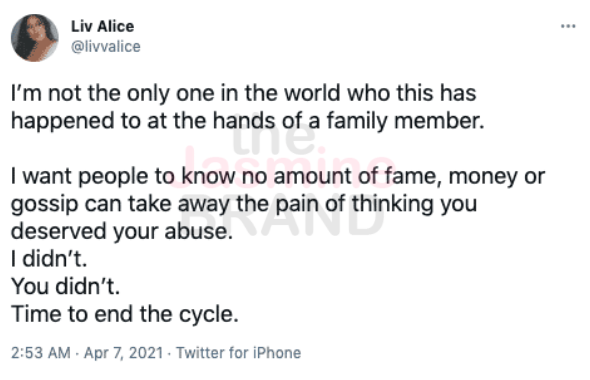Click the words "family member" in the tweet
Screen dimensions: 590x380
click(405, 121)
